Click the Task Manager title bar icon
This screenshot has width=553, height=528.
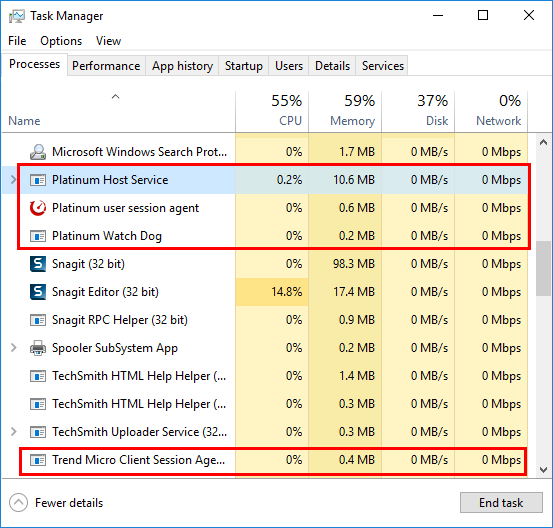tap(17, 16)
